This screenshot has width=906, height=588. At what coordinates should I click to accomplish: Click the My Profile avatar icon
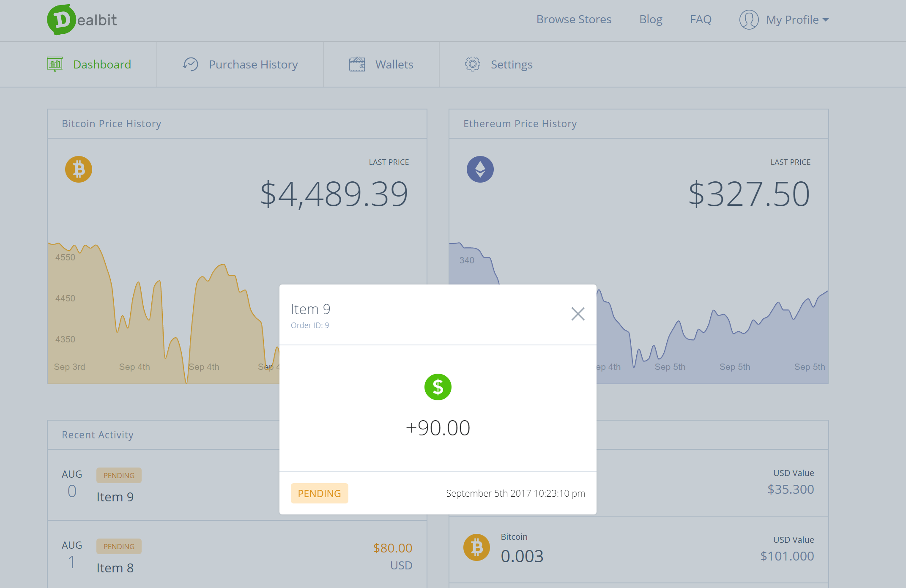tap(749, 20)
